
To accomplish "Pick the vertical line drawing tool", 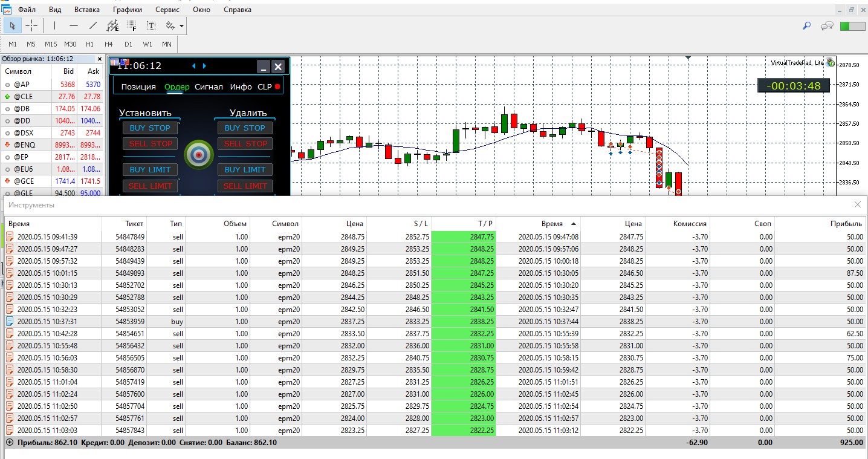I will point(54,25).
